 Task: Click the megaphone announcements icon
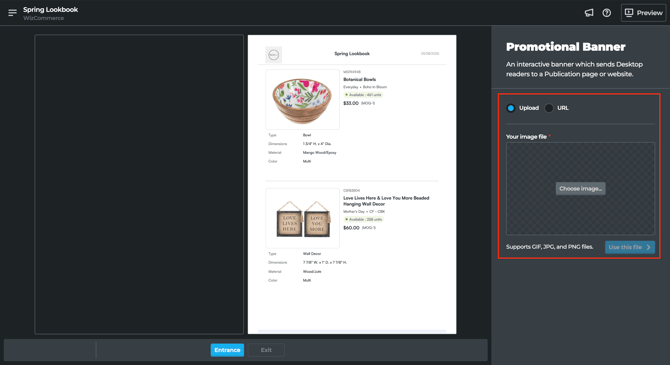tap(589, 13)
